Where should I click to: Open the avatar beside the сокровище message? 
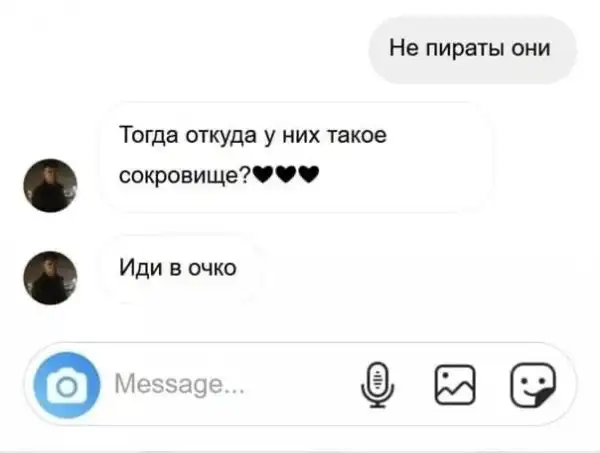tap(50, 185)
